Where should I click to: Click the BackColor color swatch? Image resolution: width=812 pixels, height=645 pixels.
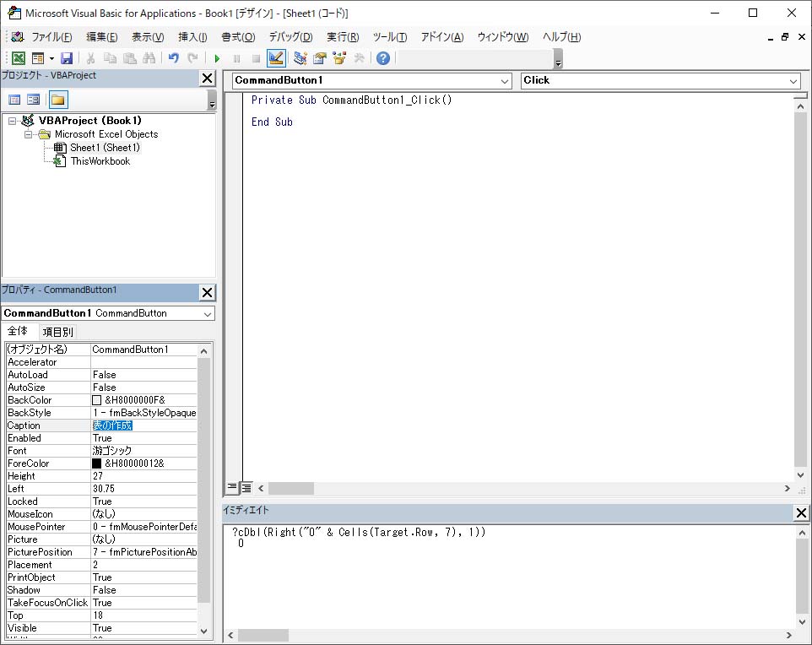click(x=96, y=400)
